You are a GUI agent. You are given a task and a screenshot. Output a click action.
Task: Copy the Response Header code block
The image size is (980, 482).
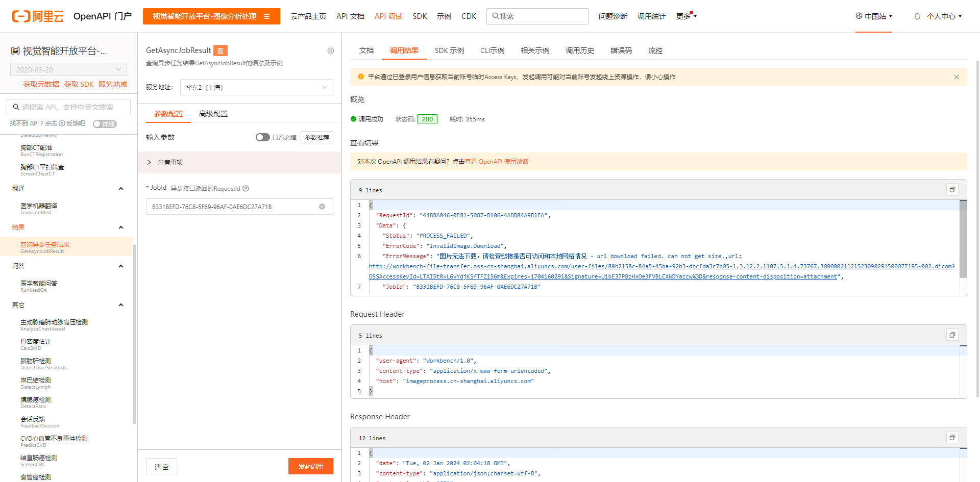point(952,438)
